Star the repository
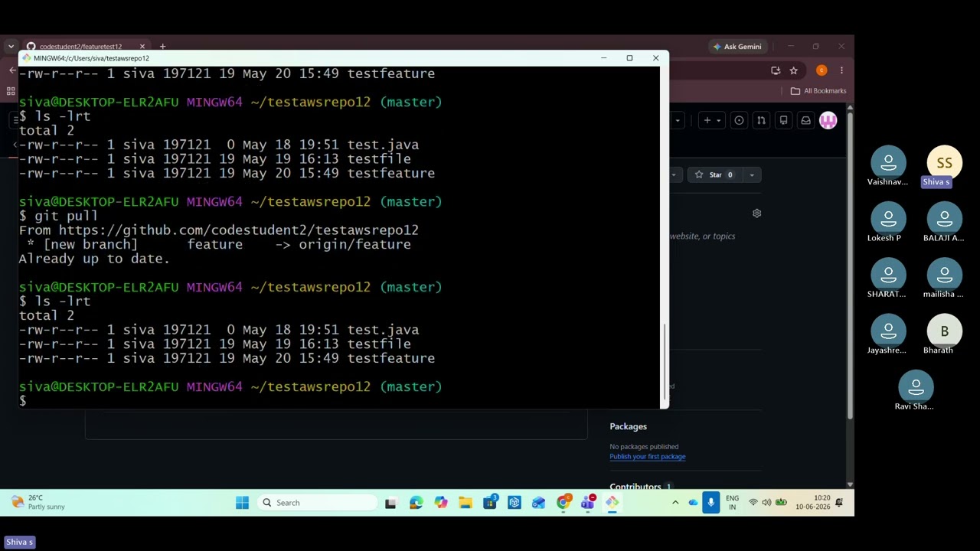980x551 pixels. (714, 174)
